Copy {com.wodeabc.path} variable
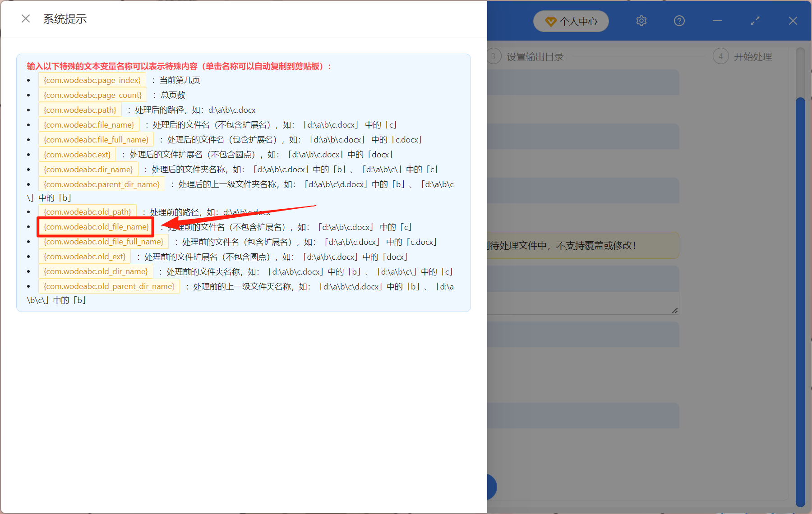Image resolution: width=812 pixels, height=514 pixels. [80, 110]
